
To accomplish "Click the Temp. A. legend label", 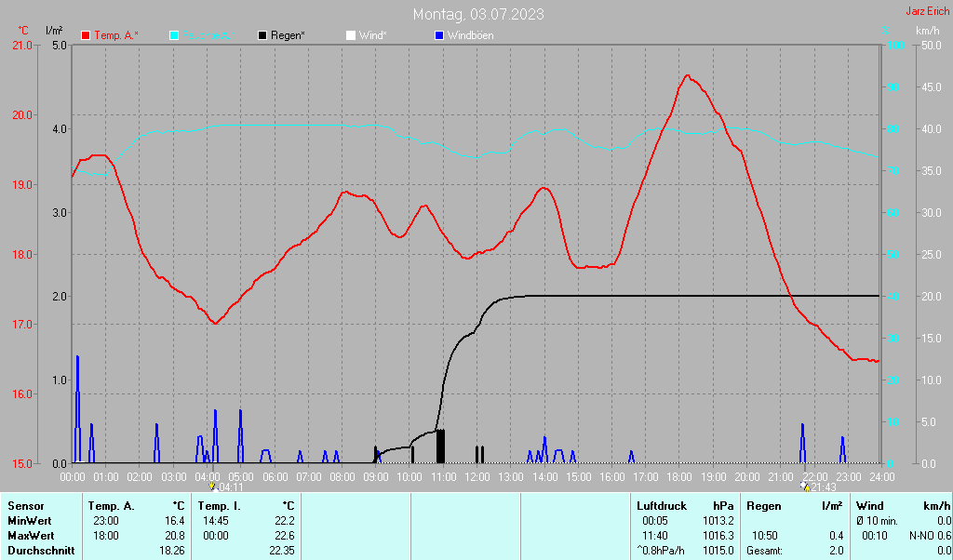I will click(x=116, y=35).
